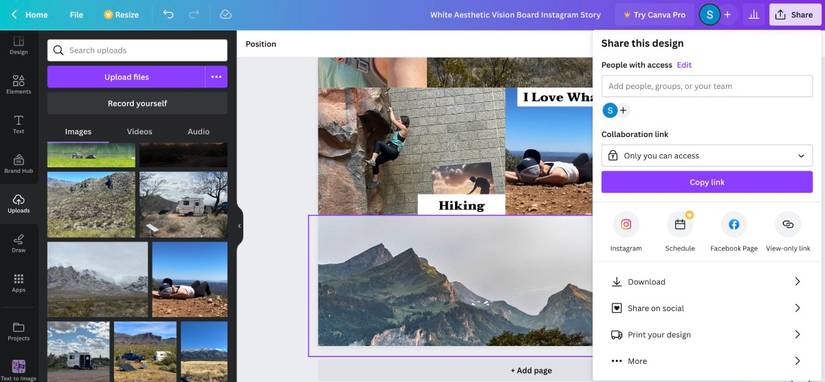Open the Apps sidebar panel

pos(18,283)
